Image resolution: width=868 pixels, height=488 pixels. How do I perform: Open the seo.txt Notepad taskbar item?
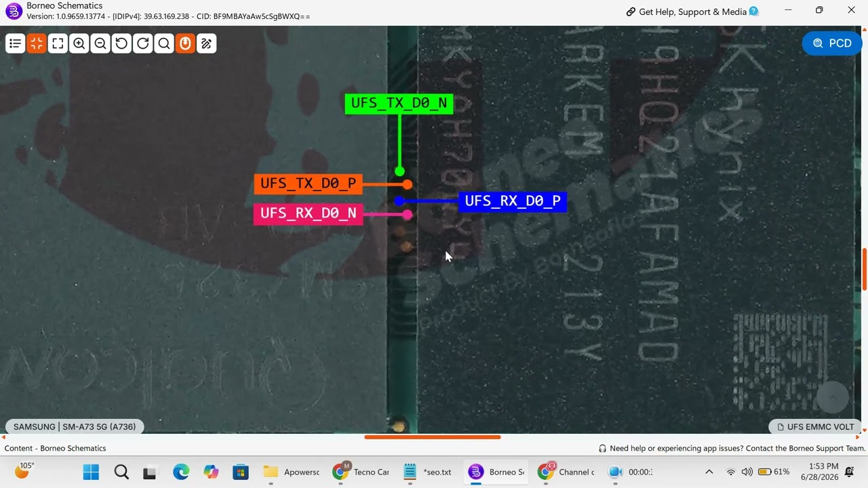(428, 472)
